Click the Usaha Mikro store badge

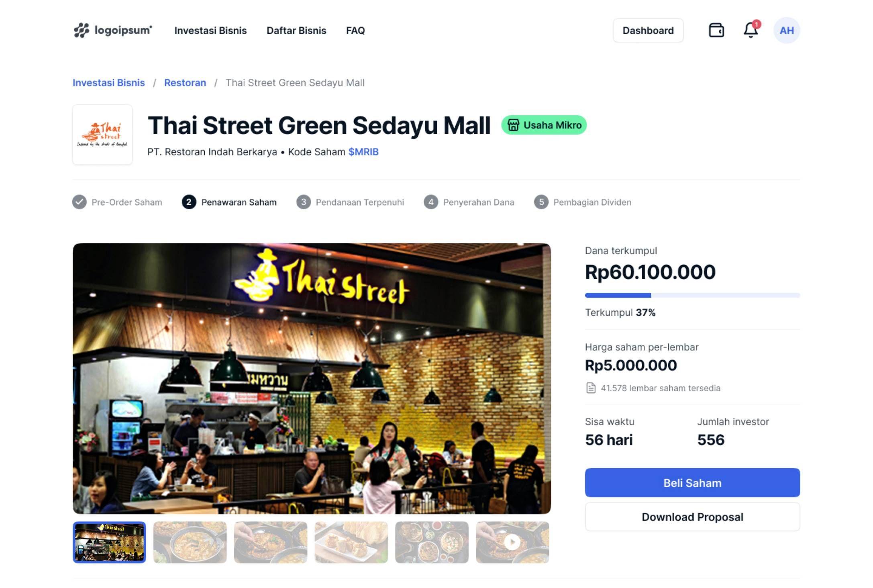point(544,125)
